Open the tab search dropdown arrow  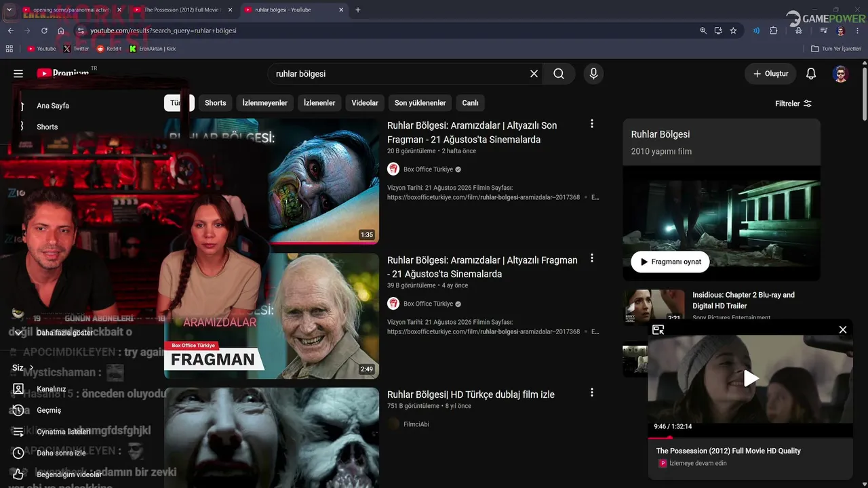(x=9, y=10)
